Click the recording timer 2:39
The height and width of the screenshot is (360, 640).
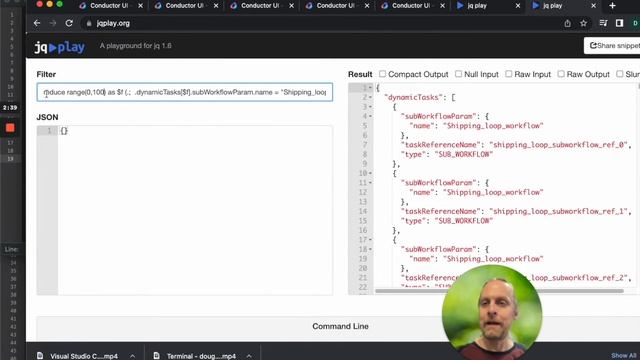point(10,108)
